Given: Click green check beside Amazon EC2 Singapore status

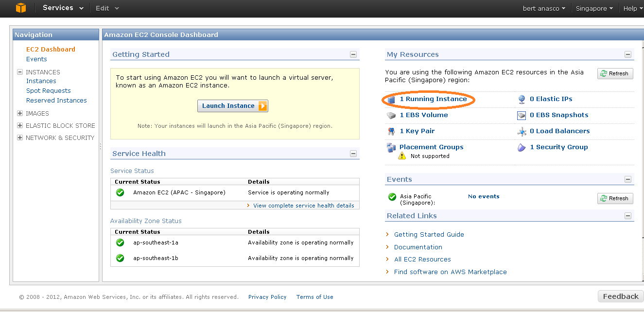Looking at the screenshot, I should pos(120,192).
